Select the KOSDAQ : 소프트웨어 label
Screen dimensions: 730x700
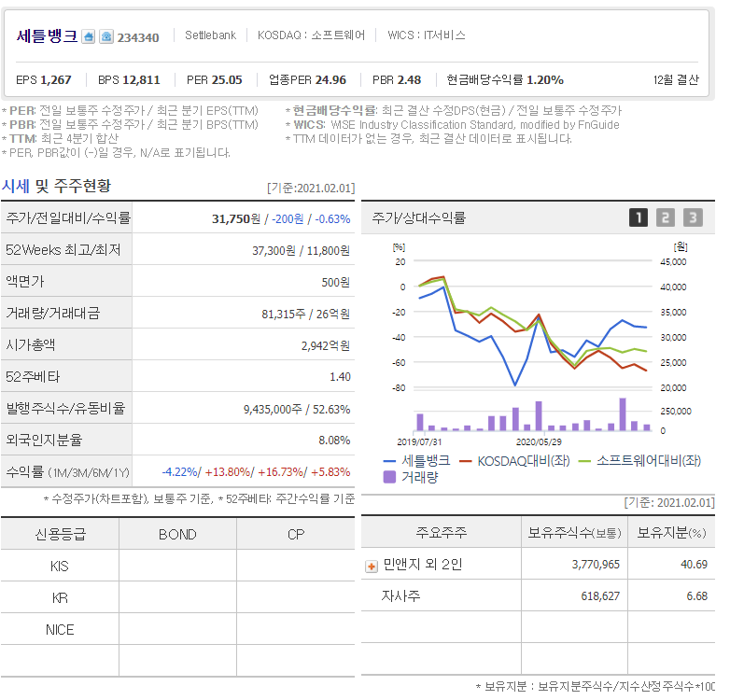[x=311, y=35]
